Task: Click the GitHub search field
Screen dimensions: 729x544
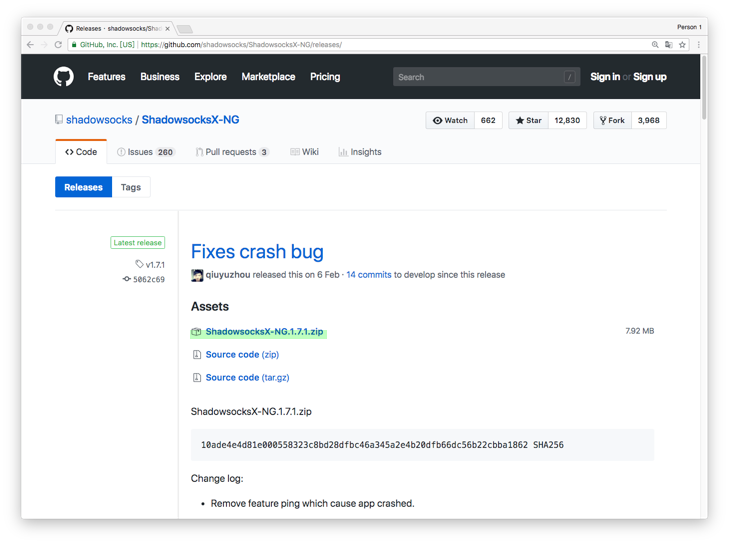Action: pyautogui.click(x=486, y=77)
